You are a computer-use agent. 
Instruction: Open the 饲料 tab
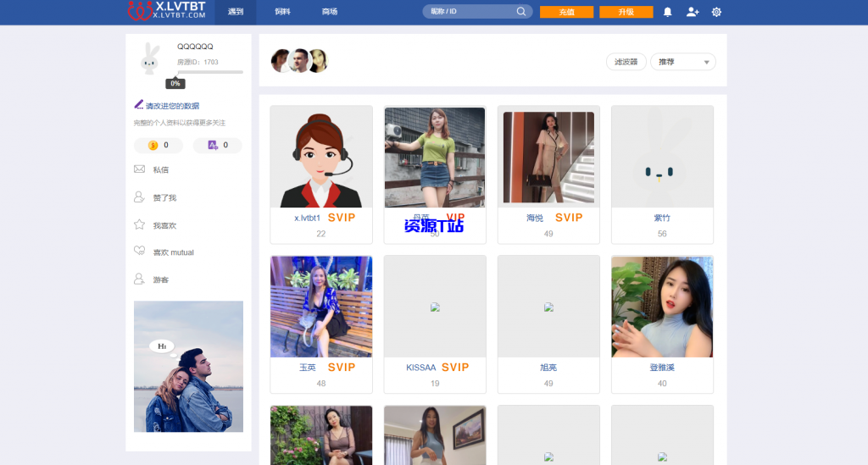(283, 12)
